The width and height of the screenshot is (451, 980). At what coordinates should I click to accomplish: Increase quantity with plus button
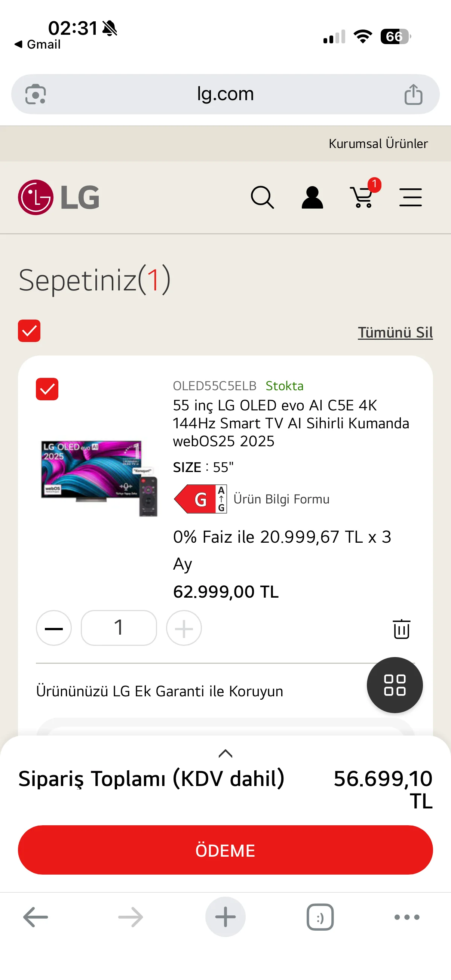pos(184,628)
